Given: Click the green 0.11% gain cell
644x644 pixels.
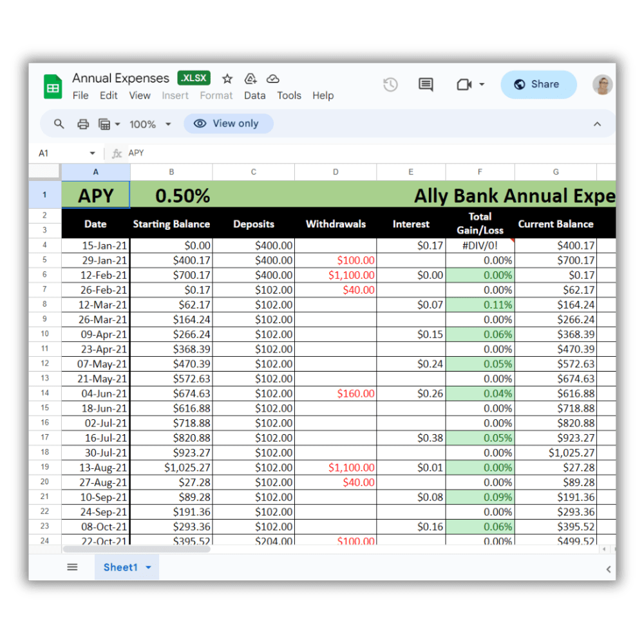Looking at the screenshot, I should (x=480, y=305).
